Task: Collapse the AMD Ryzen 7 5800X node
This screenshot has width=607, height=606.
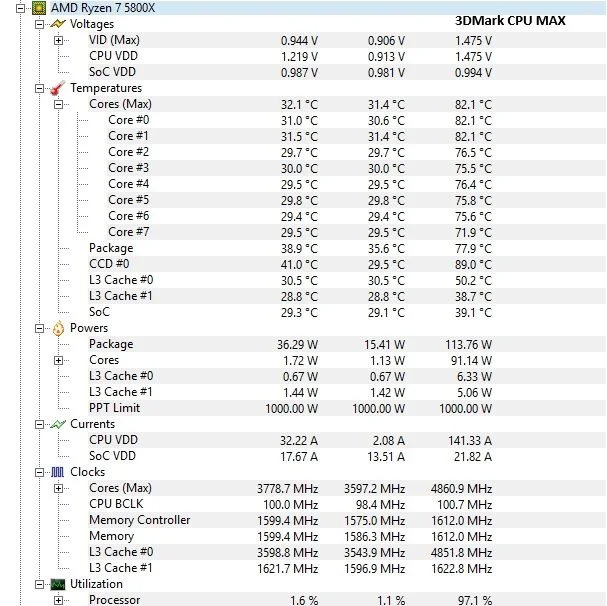Action: (x=21, y=8)
